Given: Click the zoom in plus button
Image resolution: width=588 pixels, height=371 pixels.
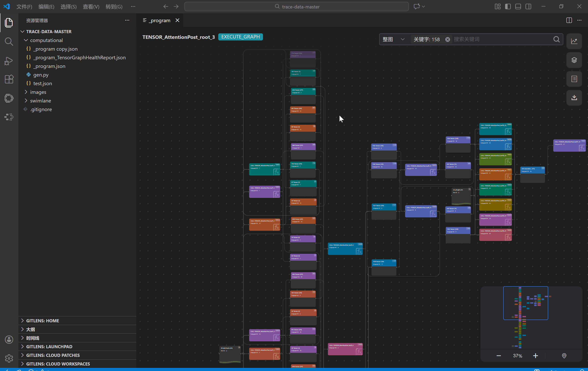Looking at the screenshot, I should 535,356.
